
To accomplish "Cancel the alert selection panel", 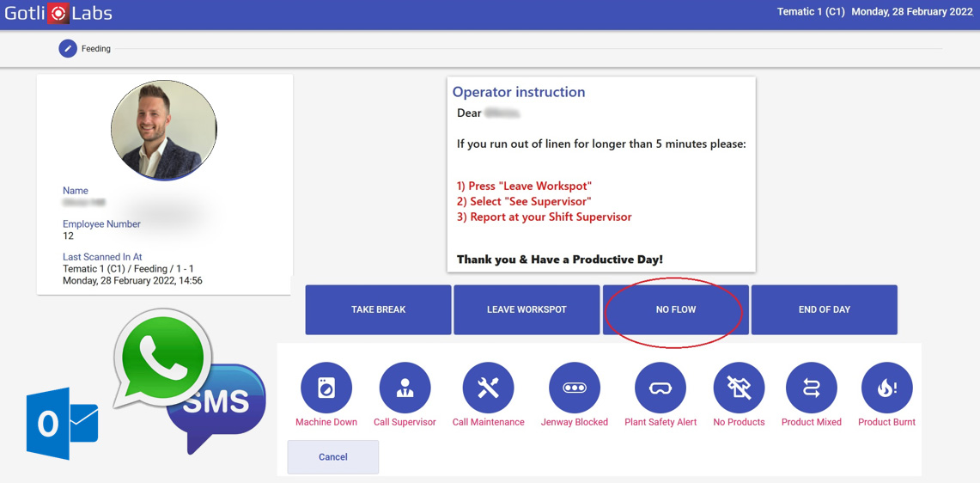I will click(332, 457).
